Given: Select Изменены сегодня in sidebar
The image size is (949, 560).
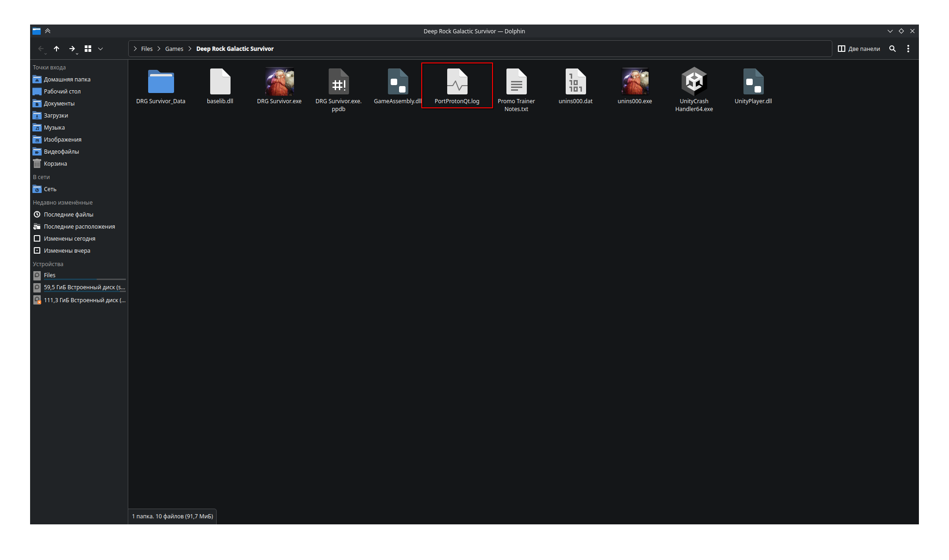Looking at the screenshot, I should pos(69,239).
